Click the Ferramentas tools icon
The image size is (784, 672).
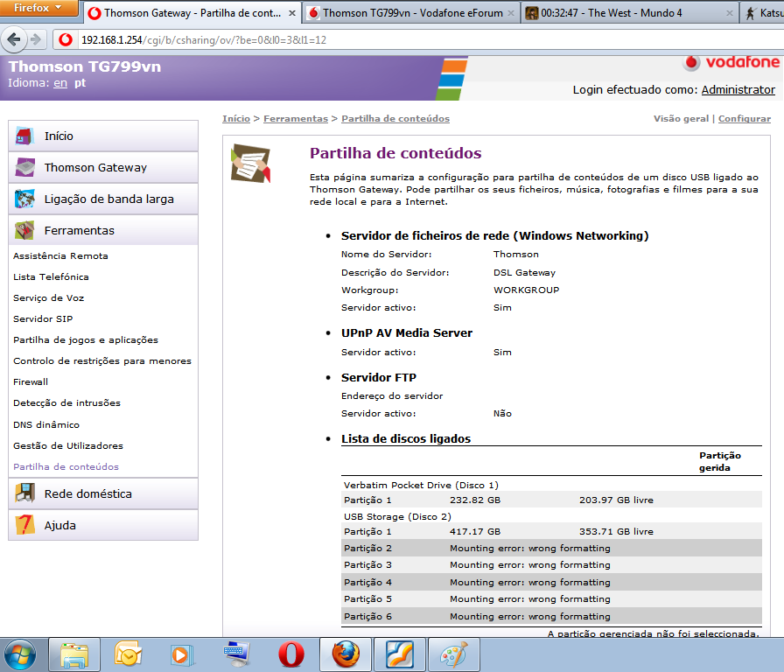[x=24, y=230]
